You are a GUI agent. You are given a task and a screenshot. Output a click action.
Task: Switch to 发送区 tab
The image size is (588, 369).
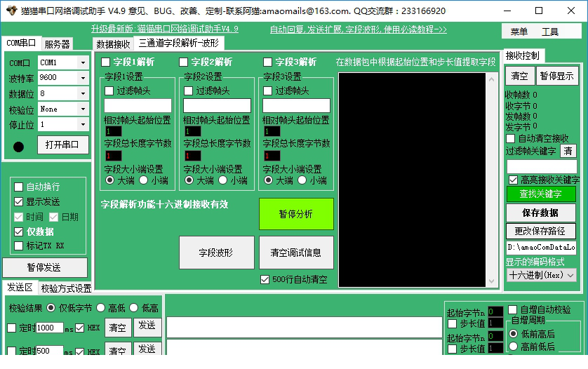[20, 287]
